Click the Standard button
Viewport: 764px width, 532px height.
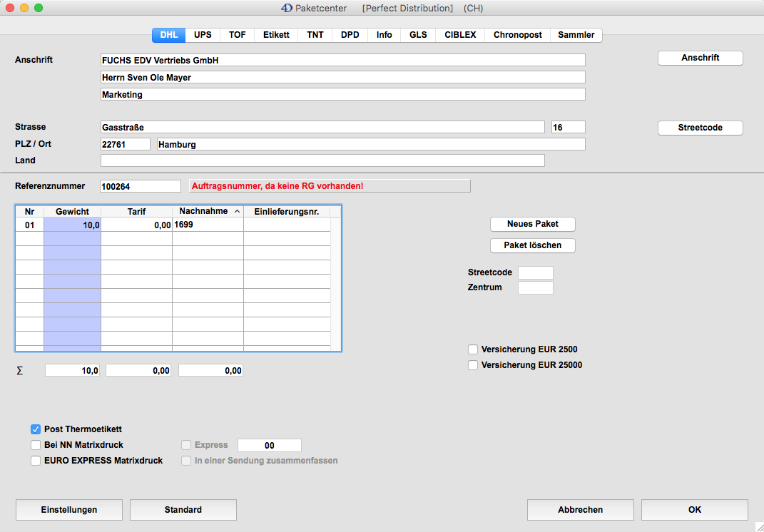183,510
